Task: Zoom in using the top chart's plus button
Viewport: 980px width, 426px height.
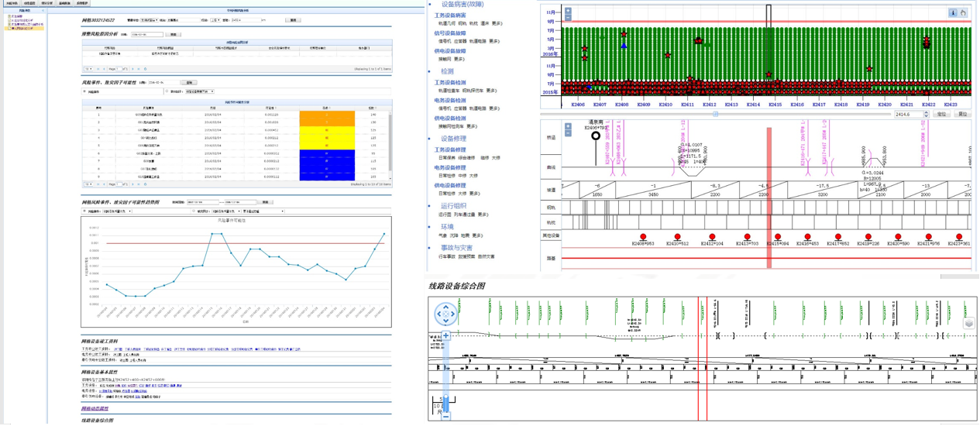Action: (x=568, y=12)
